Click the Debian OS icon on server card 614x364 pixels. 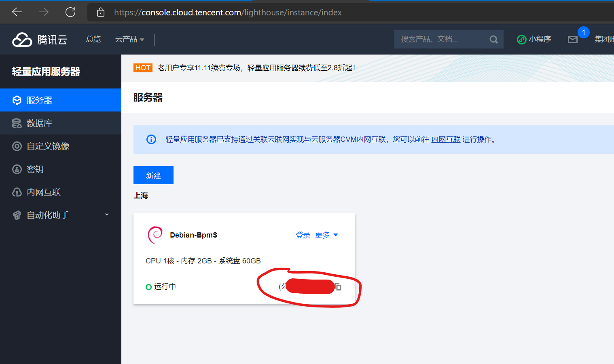coord(155,235)
